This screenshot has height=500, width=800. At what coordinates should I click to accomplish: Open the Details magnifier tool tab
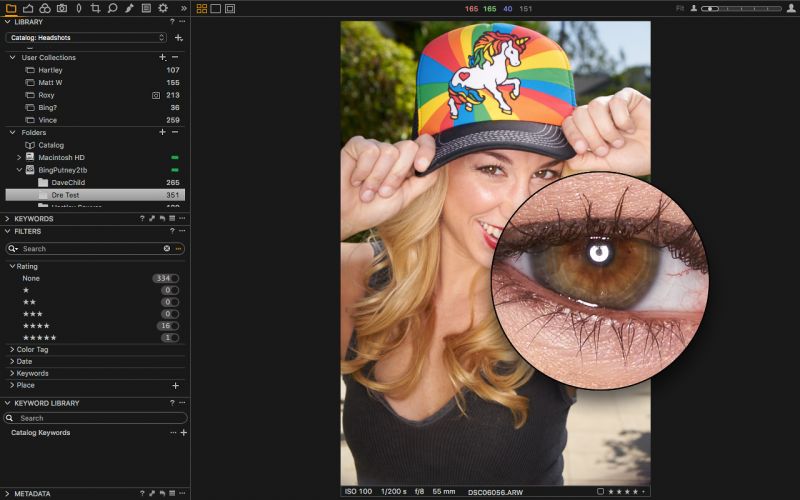[x=112, y=8]
